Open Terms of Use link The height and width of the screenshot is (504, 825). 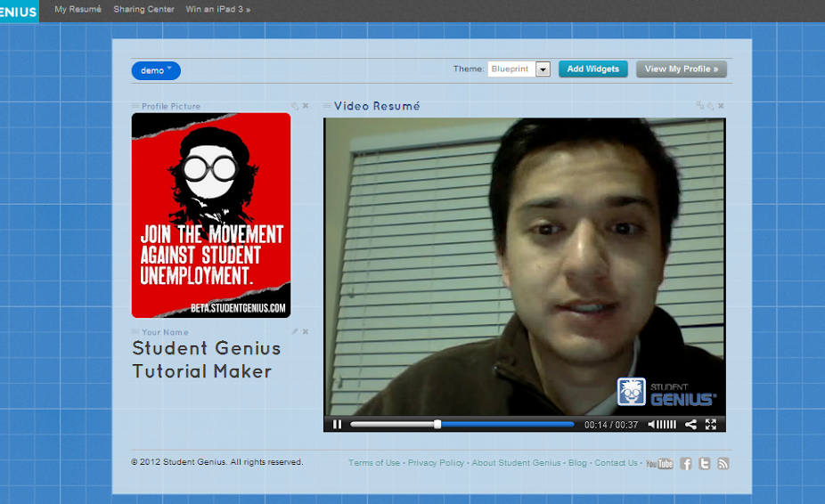point(374,463)
